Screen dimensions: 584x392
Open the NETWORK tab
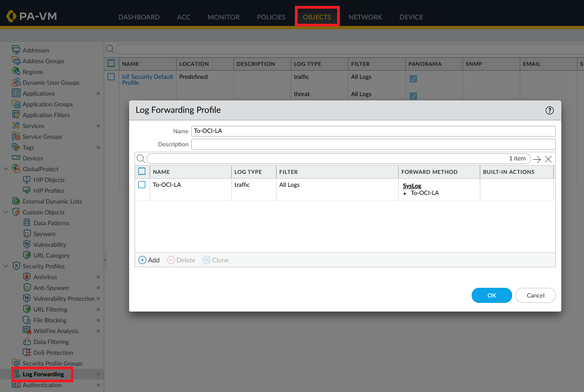365,17
